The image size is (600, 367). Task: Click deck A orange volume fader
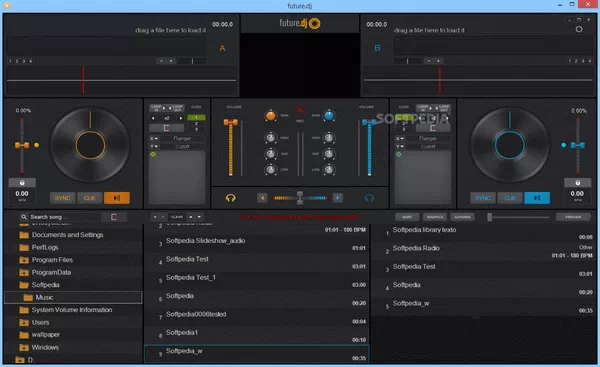[x=230, y=122]
